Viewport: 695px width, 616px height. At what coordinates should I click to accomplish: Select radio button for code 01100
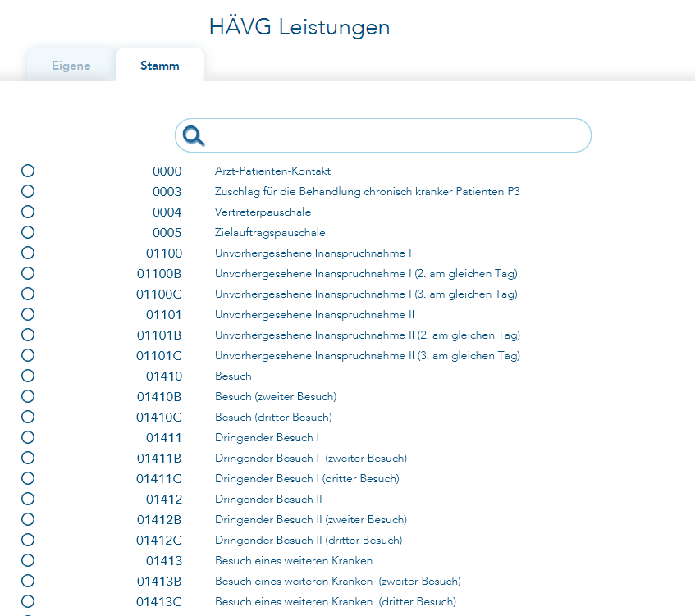click(28, 253)
